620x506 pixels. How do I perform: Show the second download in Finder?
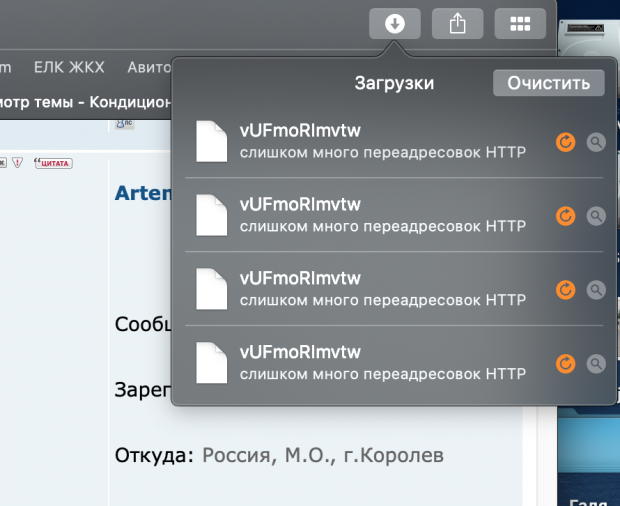tap(595, 215)
